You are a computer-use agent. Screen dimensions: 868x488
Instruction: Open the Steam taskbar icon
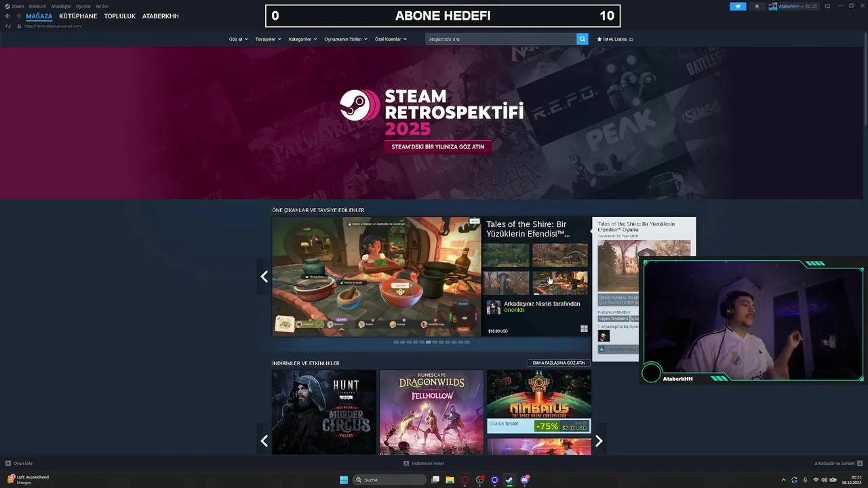509,480
